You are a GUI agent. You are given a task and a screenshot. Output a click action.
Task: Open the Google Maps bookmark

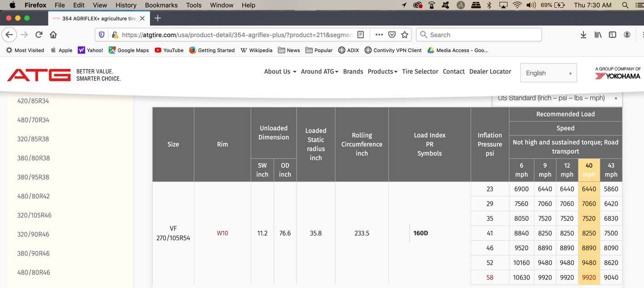(129, 50)
